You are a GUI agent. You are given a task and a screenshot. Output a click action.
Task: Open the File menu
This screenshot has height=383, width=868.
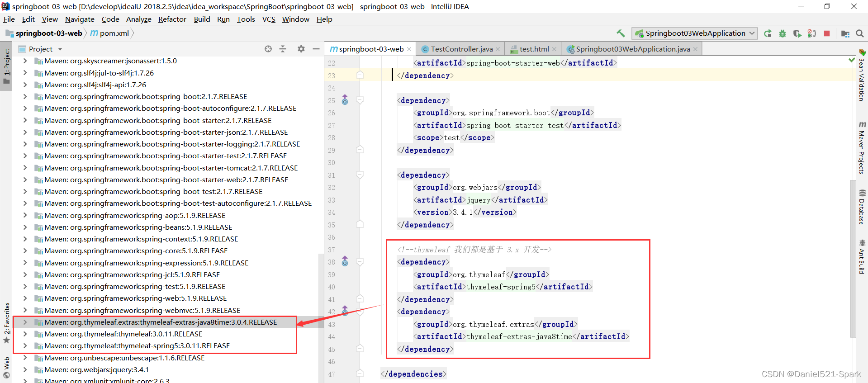click(x=9, y=19)
